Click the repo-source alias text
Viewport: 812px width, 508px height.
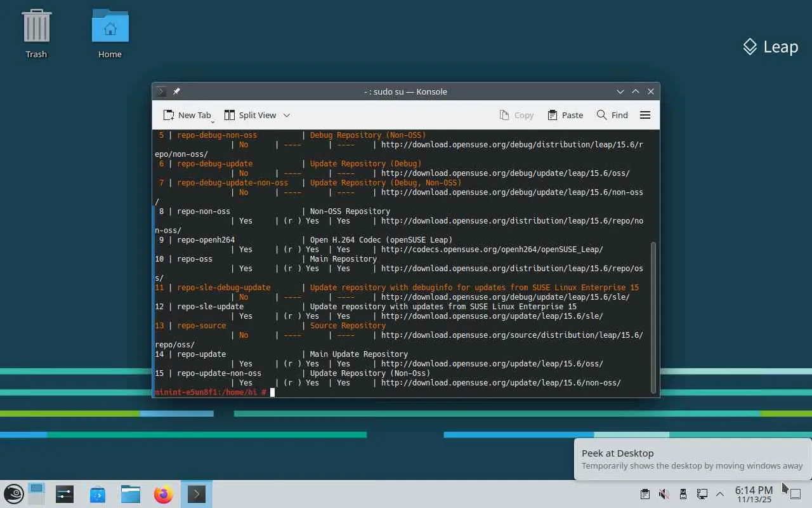pyautogui.click(x=201, y=326)
